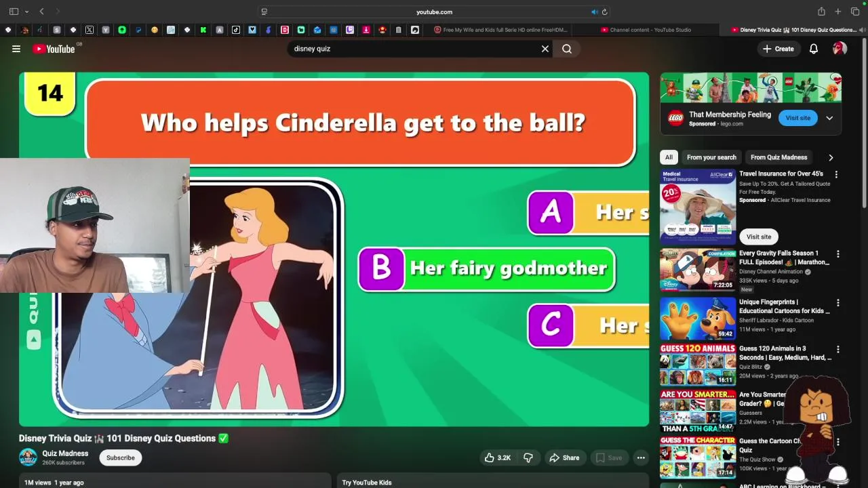This screenshot has height=488, width=868.
Task: Open Guess the Cartoon Character thumbnail
Action: point(698,457)
